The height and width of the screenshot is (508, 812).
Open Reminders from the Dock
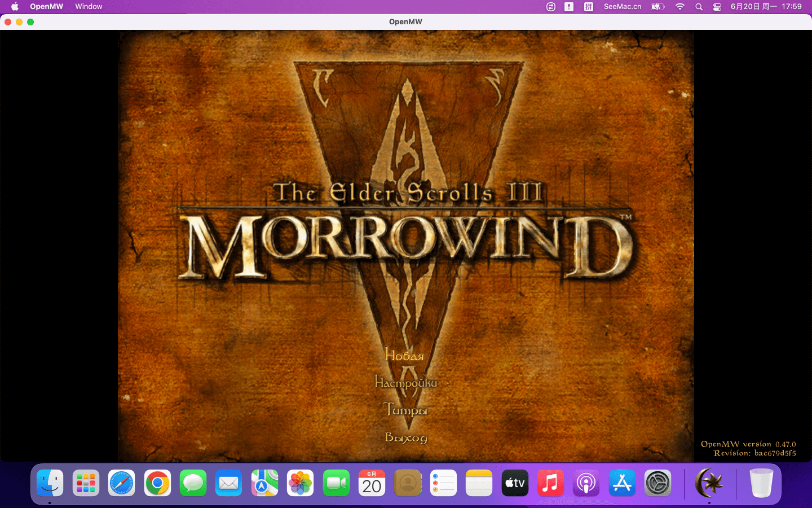[444, 483]
